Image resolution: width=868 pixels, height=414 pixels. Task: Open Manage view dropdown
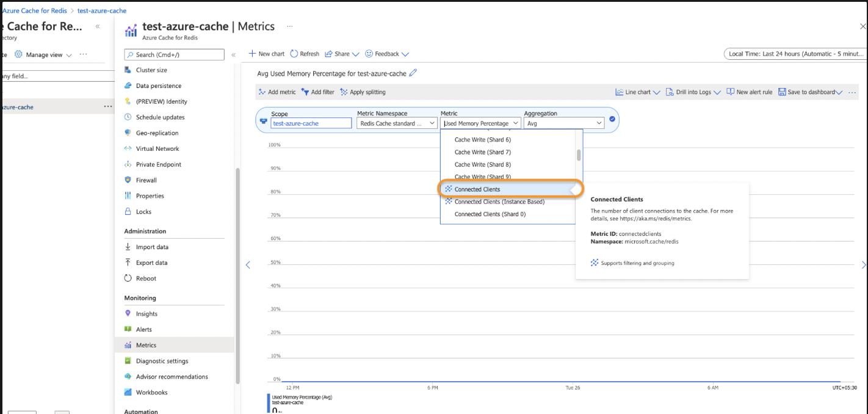click(43, 54)
